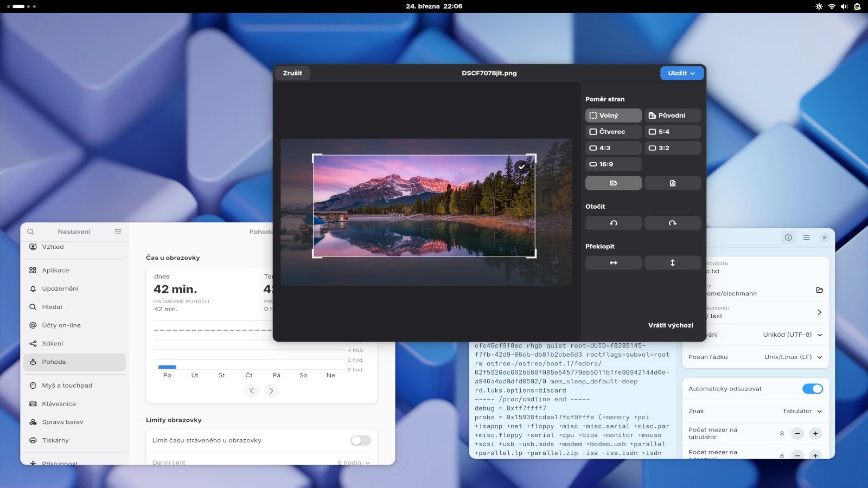Choose 4:3 aspect ratio

pos(614,148)
